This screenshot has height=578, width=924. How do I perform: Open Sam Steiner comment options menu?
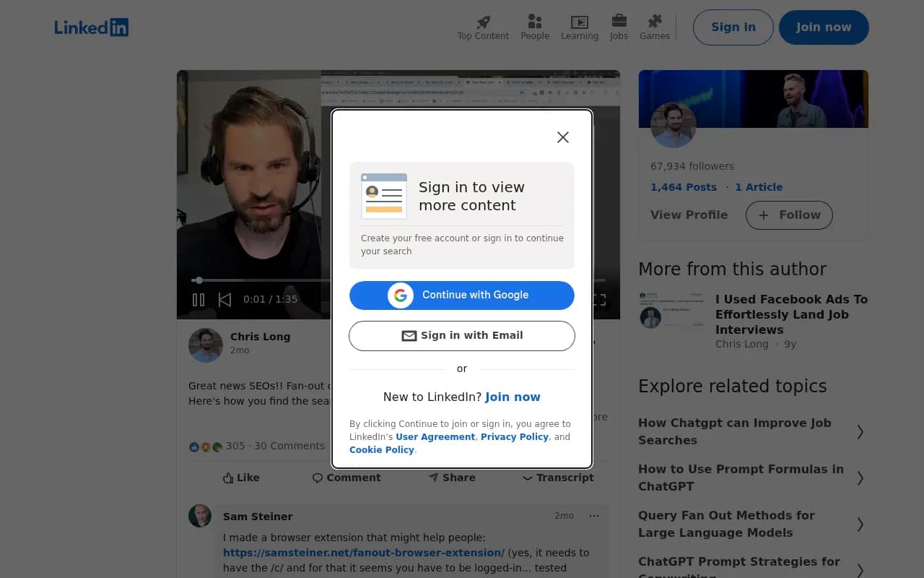point(594,516)
